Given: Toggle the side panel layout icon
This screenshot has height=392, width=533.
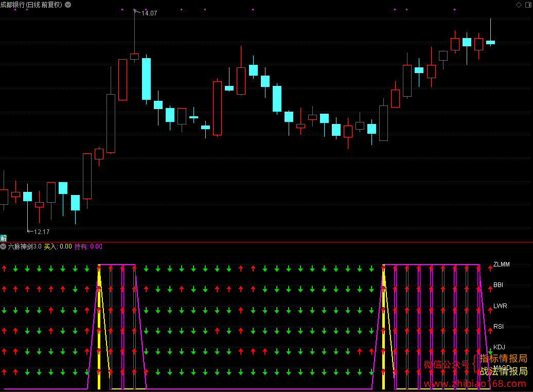Looking at the screenshot, I should coord(528,5).
